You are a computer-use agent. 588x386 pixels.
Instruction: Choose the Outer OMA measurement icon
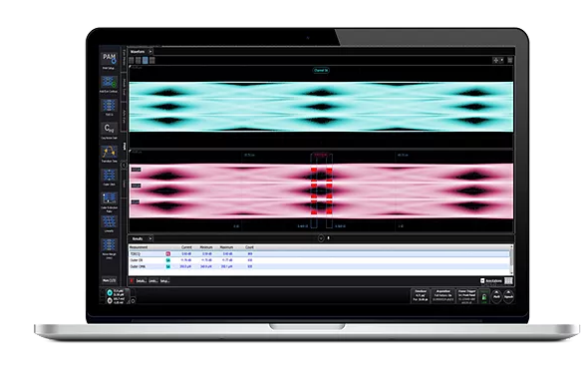point(109,176)
